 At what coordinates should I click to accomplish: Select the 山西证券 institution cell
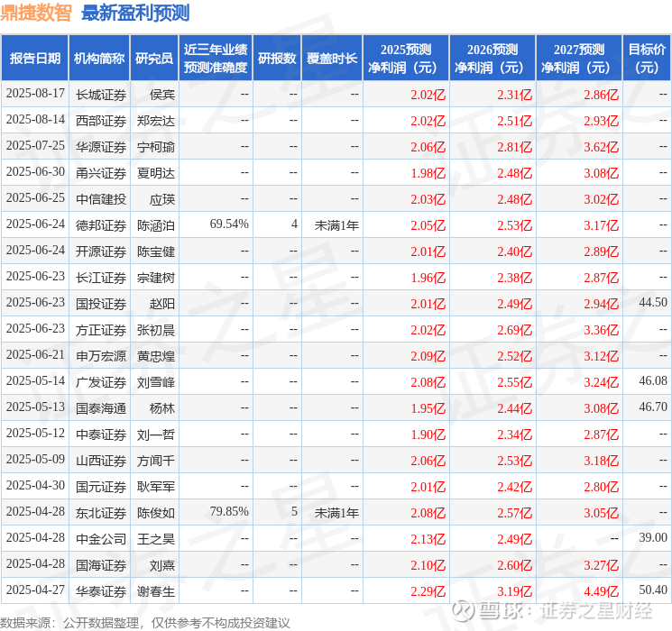tap(101, 461)
